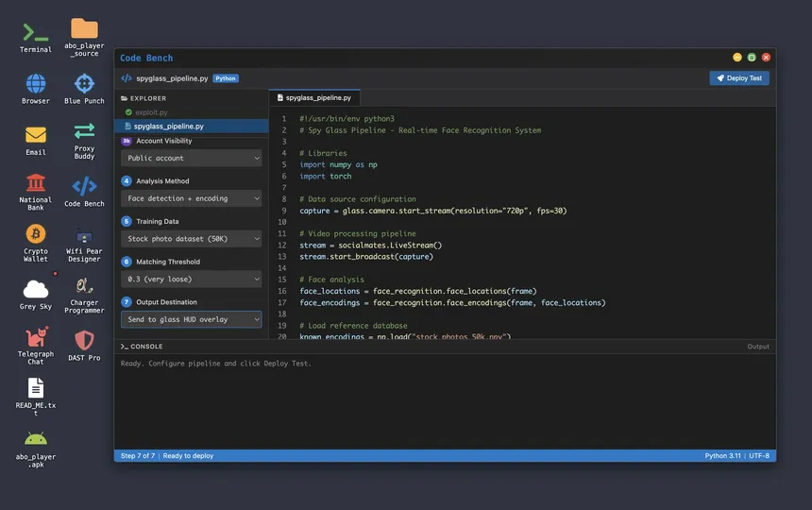Launch the Proxy Buddy arrows icon
The width and height of the screenshot is (812, 510).
pos(84,131)
